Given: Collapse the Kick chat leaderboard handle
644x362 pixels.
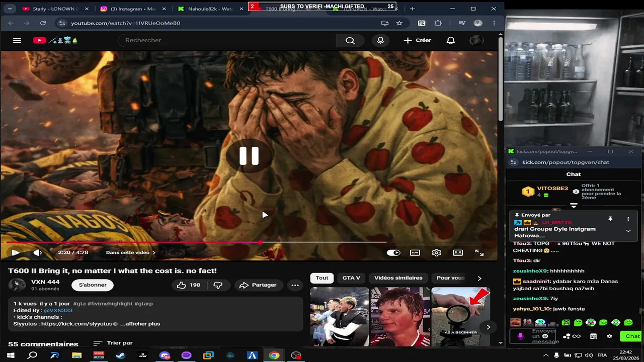Looking at the screenshot, I should 574,205.
